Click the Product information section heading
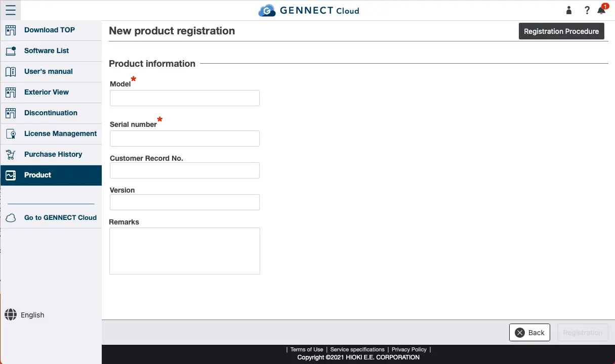 pos(152,64)
